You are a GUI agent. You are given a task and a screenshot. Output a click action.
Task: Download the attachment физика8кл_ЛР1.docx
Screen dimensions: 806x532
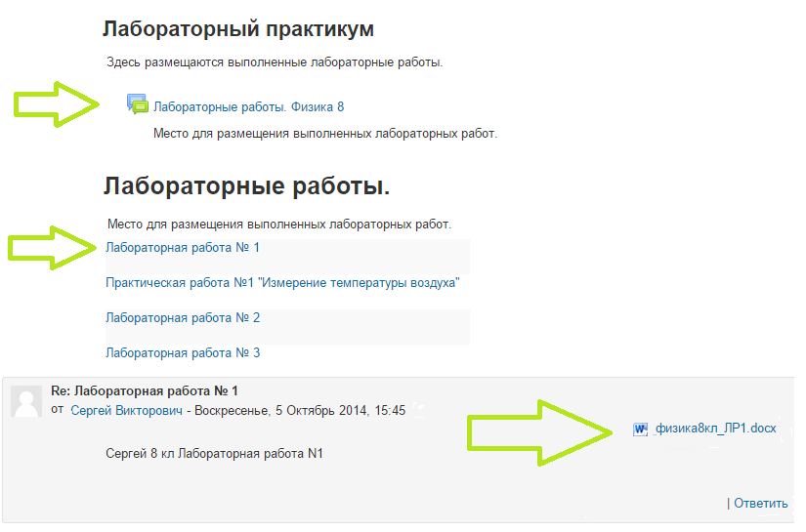(x=715, y=429)
